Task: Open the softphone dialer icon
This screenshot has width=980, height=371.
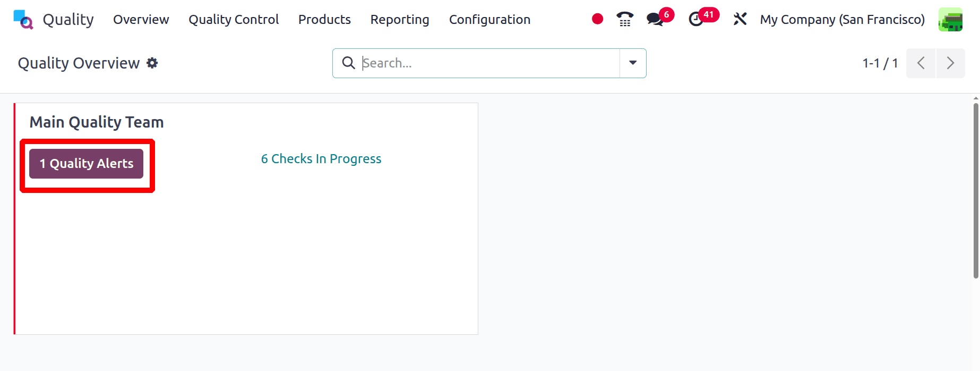Action: pos(624,19)
